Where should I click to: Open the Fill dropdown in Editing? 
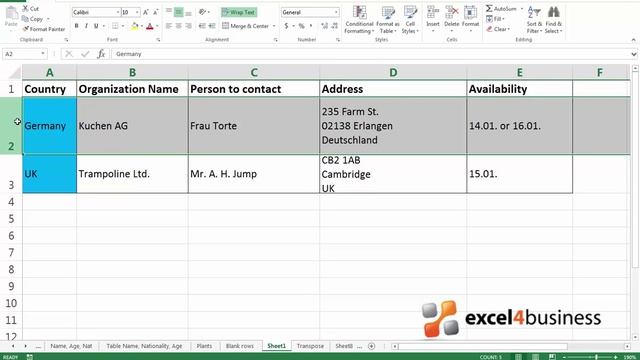[x=495, y=19]
